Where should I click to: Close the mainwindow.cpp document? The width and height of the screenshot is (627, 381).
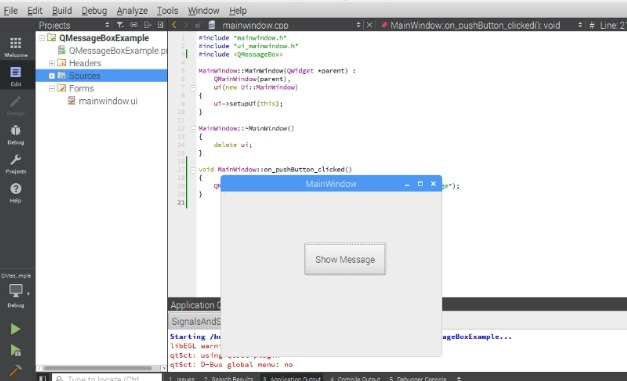click(x=369, y=25)
